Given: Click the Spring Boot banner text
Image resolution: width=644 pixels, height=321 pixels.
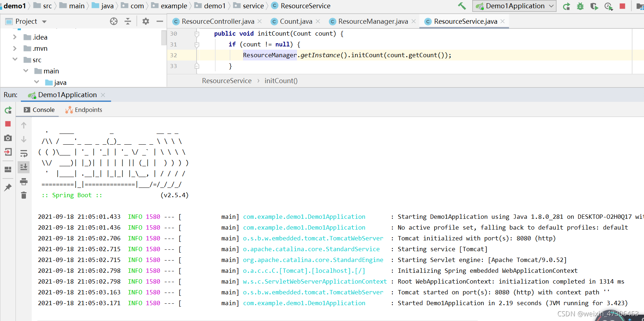Looking at the screenshot, I should pos(72,195).
